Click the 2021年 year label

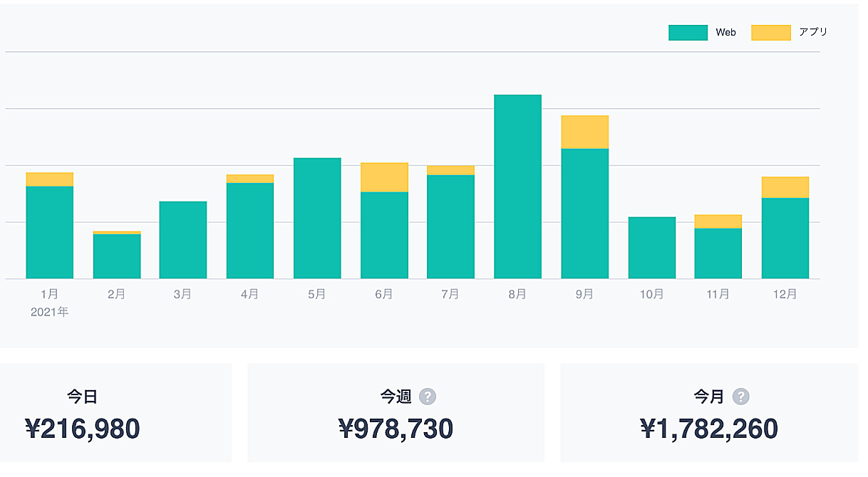(50, 312)
